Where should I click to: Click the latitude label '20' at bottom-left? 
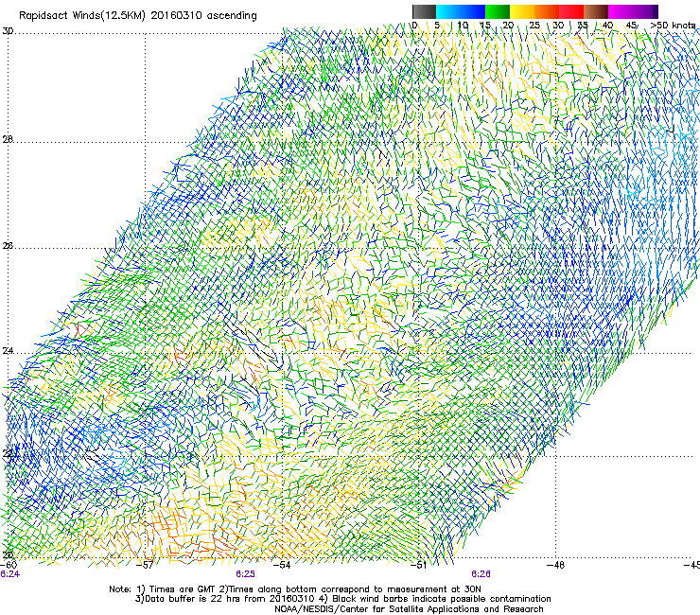click(x=8, y=554)
